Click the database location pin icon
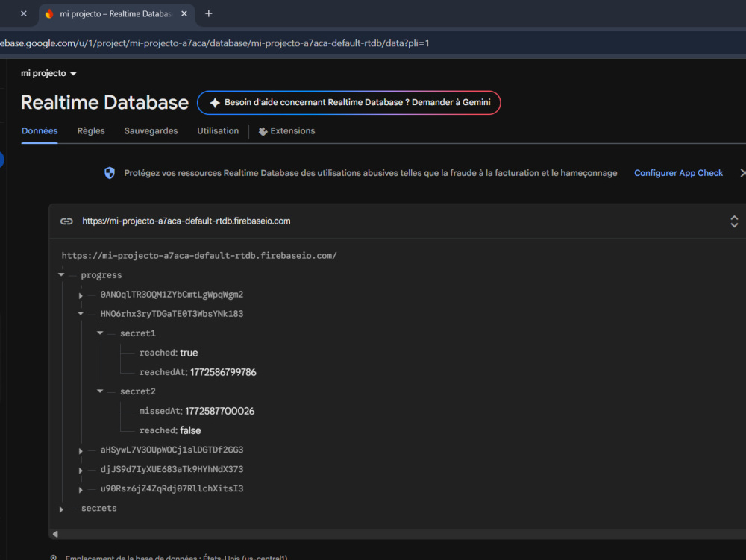The image size is (746, 560). click(x=54, y=557)
